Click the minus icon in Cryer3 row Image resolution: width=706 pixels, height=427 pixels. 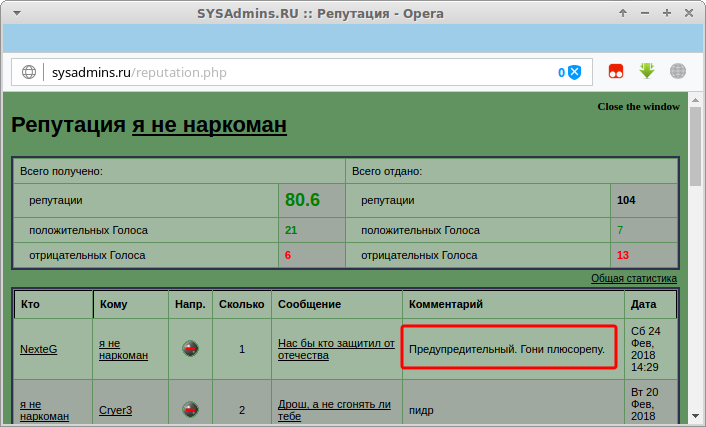pos(190,409)
